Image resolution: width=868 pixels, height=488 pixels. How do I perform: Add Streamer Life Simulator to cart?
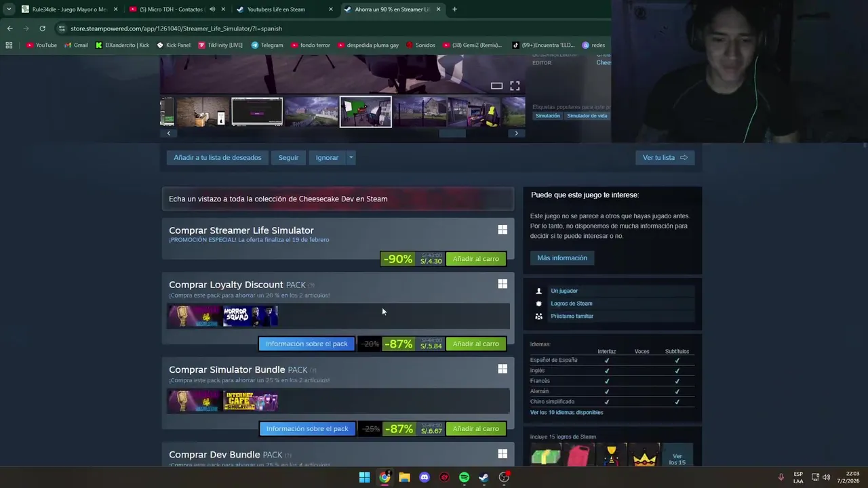click(x=475, y=259)
